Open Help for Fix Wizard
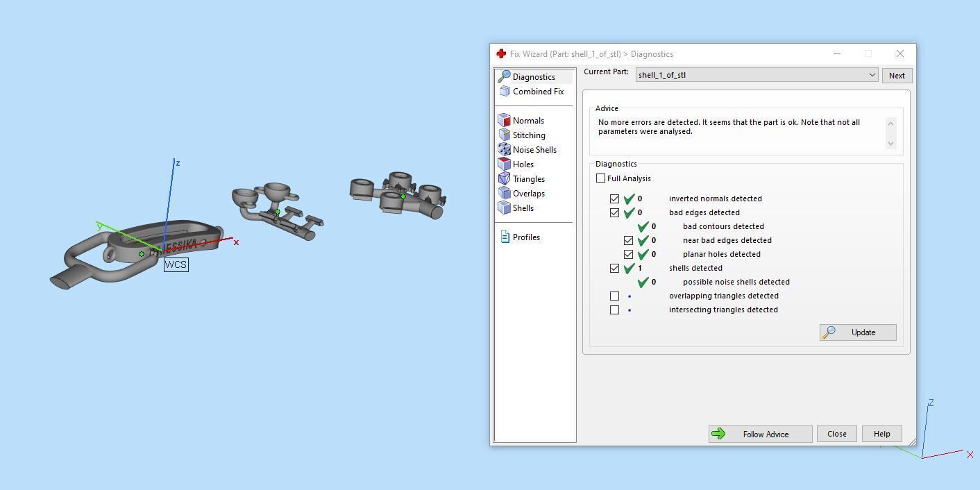Image resolution: width=980 pixels, height=490 pixels. pyautogui.click(x=881, y=434)
